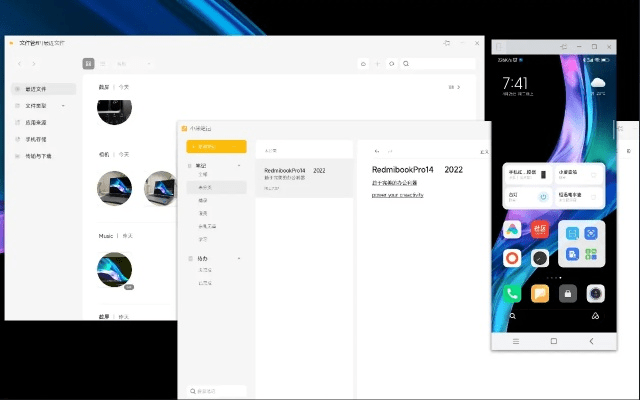Open the camera app on phone dock
This screenshot has height=400, width=640.
(595, 293)
